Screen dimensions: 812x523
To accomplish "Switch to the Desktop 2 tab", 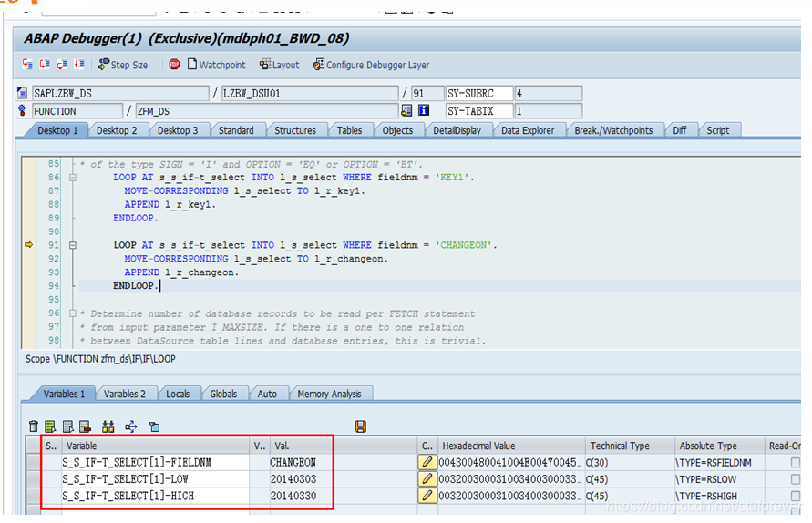I will (x=117, y=130).
